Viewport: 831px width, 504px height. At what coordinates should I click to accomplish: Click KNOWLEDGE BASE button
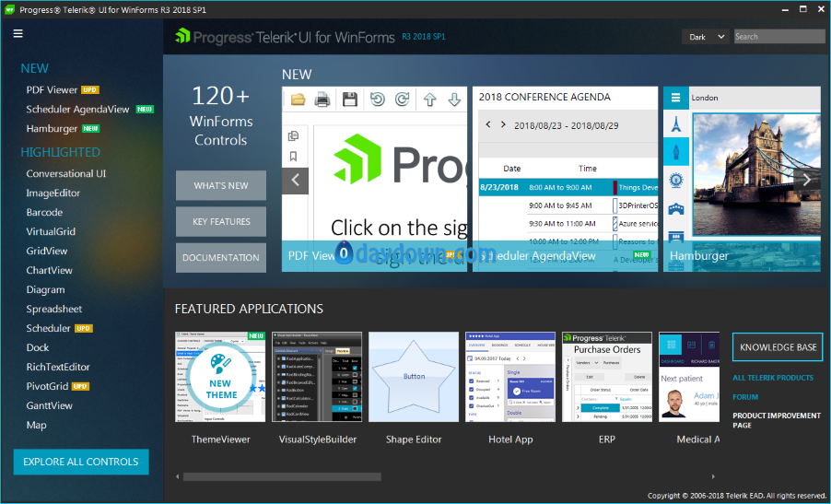pyautogui.click(x=778, y=347)
